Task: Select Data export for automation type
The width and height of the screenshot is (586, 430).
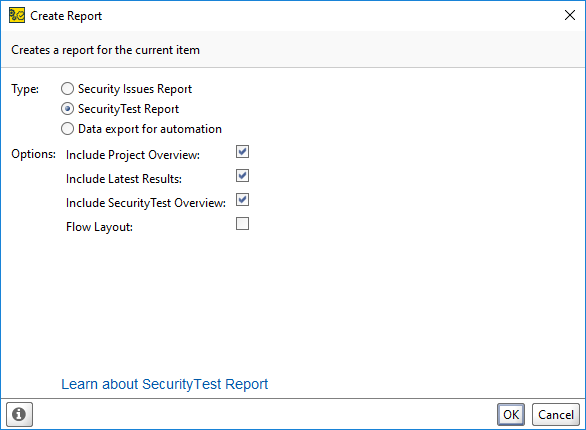Action: 67,129
